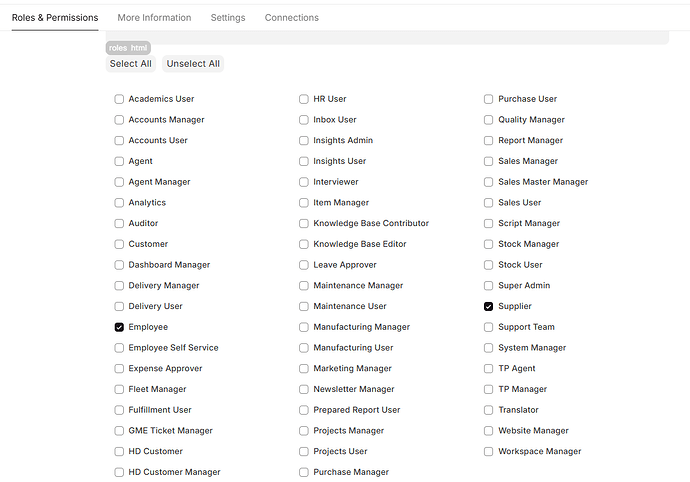The image size is (690, 482).
Task: Check the Script Manager checkbox
Action: tap(488, 223)
